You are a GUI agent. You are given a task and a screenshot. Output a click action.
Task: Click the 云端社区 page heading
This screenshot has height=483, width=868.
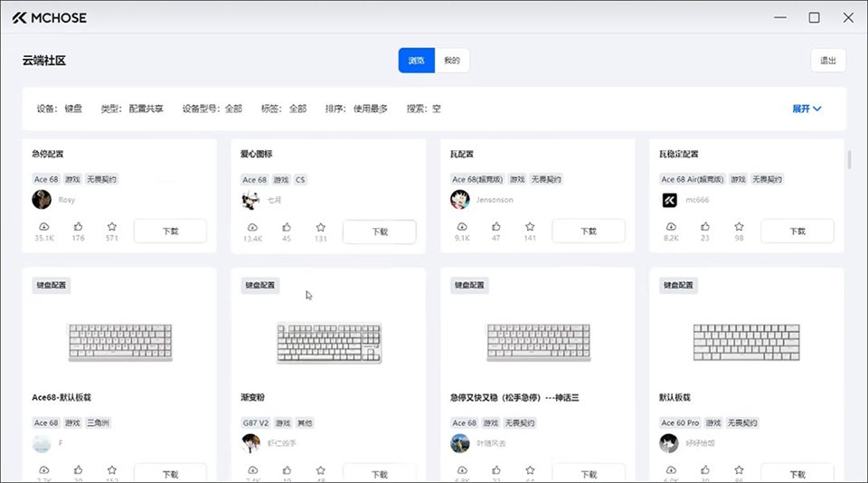(x=44, y=61)
